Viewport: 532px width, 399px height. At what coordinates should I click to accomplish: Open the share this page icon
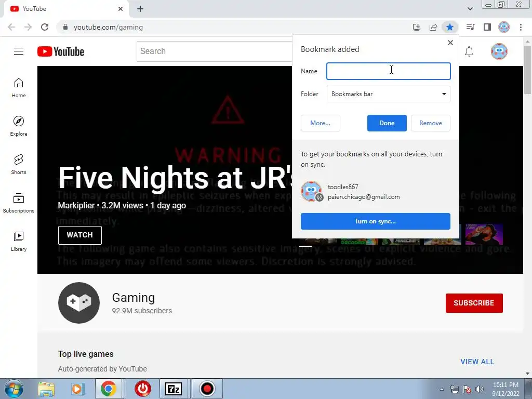coord(433,27)
